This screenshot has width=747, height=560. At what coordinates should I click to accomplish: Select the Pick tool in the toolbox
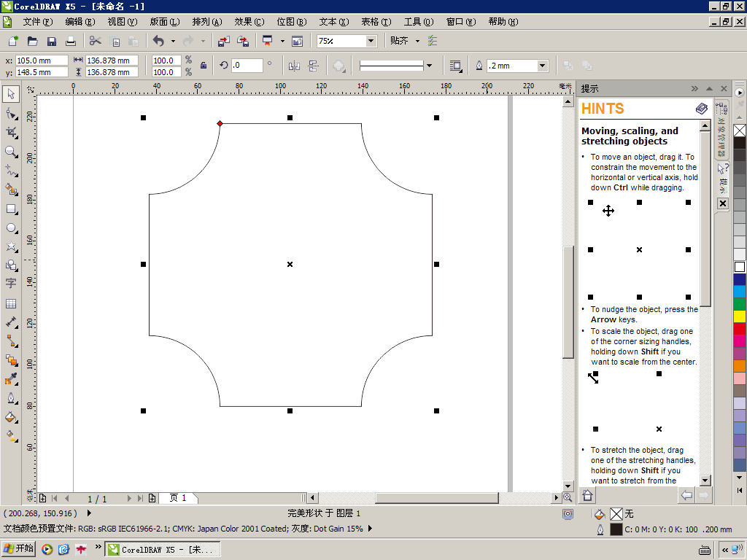11,94
